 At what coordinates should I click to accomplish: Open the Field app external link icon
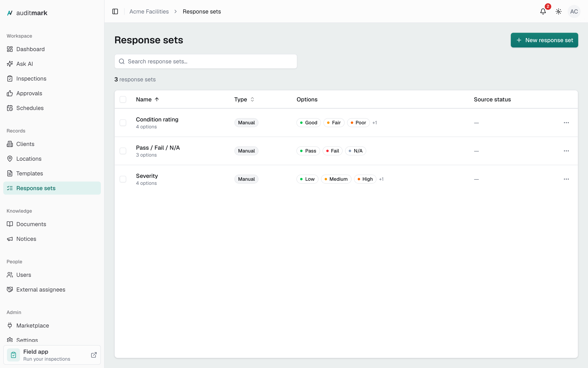tap(94, 355)
